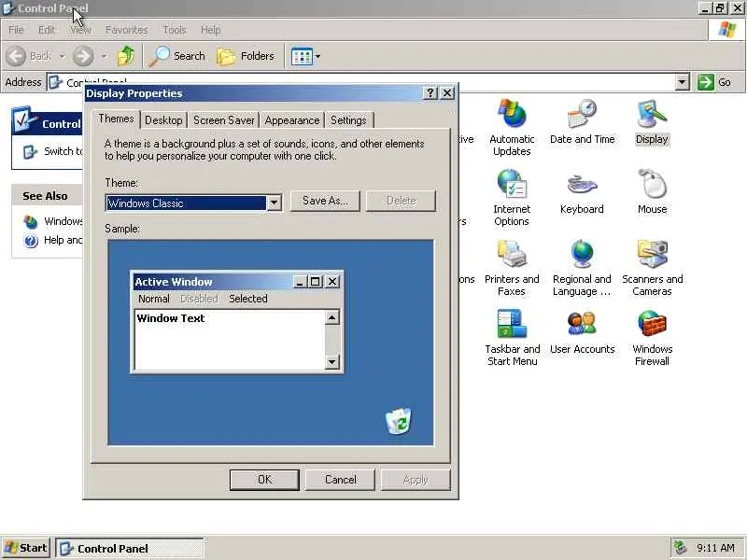Screen dimensions: 747x560
Task: Click the See Also panel header
Action: 48,196
